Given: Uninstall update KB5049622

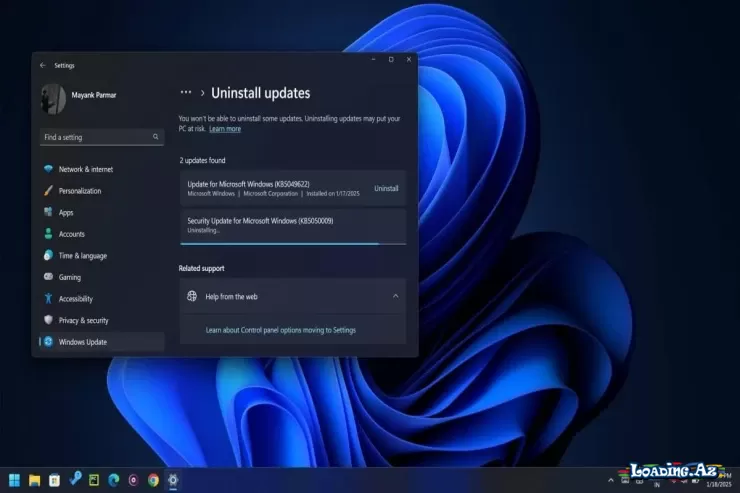Looking at the screenshot, I should pos(386,188).
